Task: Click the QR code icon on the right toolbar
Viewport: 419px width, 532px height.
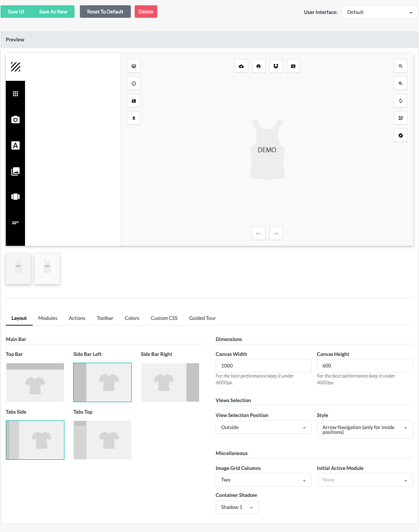Action: pyautogui.click(x=401, y=118)
